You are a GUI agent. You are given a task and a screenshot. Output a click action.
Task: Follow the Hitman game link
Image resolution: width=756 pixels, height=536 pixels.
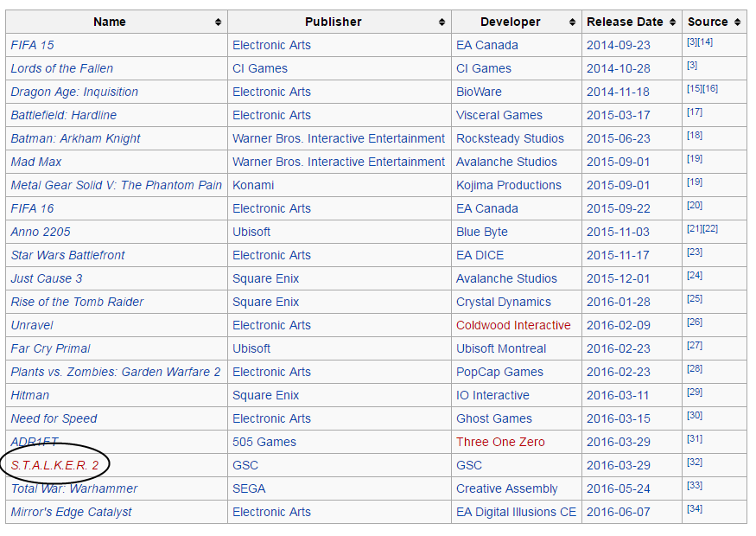(30, 395)
